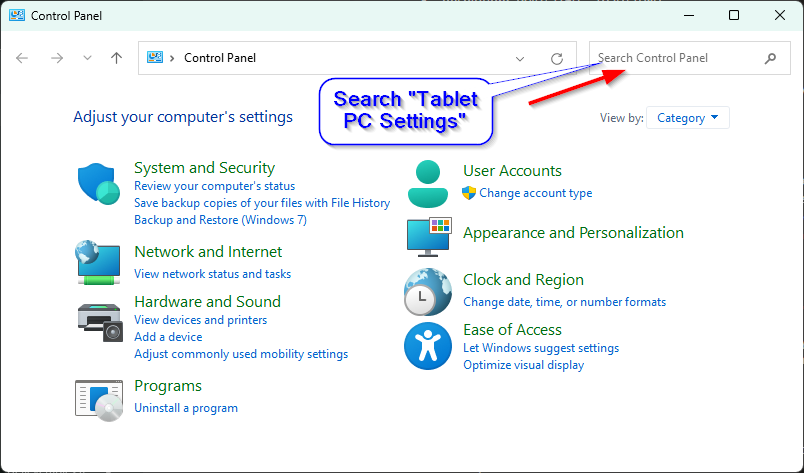Expand the address bar history dropdown
The width and height of the screenshot is (804, 473).
pyautogui.click(x=520, y=58)
